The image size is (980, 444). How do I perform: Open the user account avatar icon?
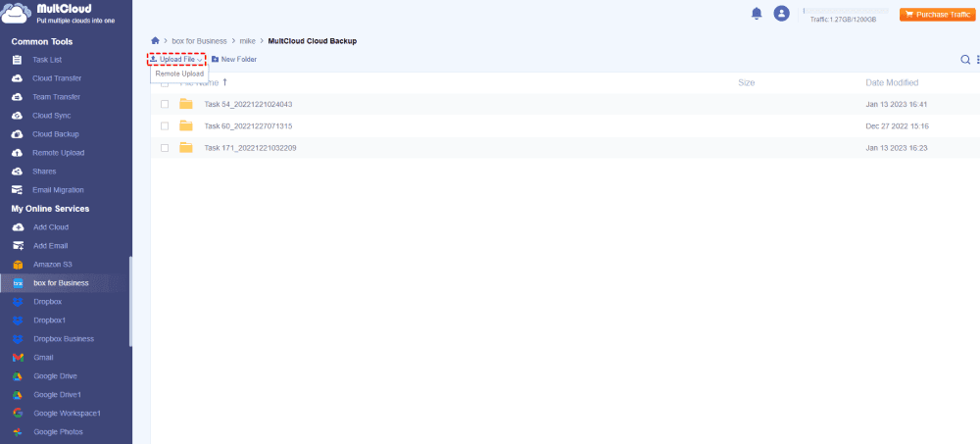781,13
